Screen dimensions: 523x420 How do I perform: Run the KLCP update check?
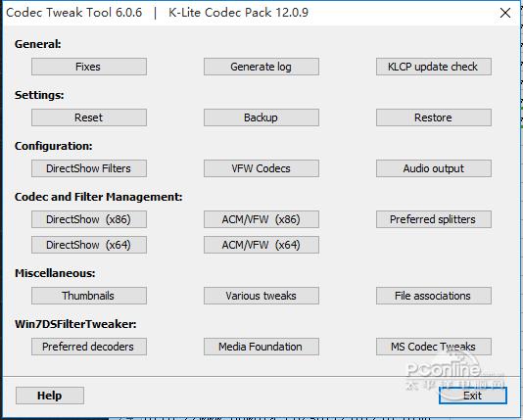coord(434,67)
